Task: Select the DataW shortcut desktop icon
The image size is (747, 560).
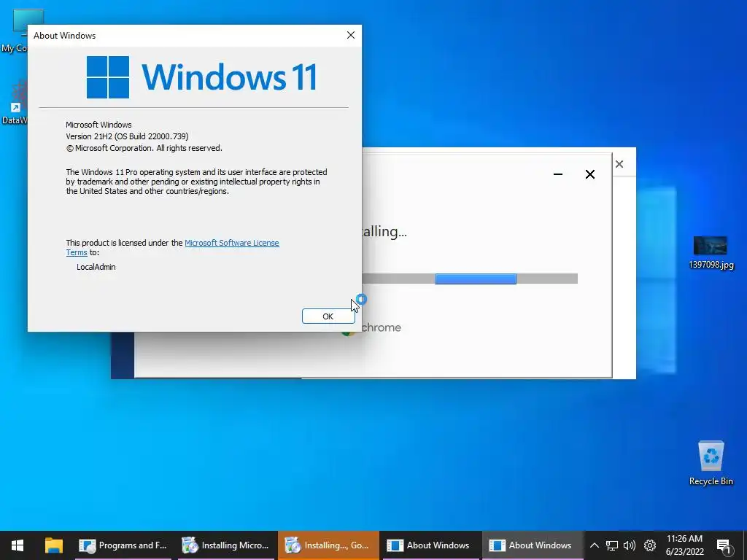Action: coord(15,102)
